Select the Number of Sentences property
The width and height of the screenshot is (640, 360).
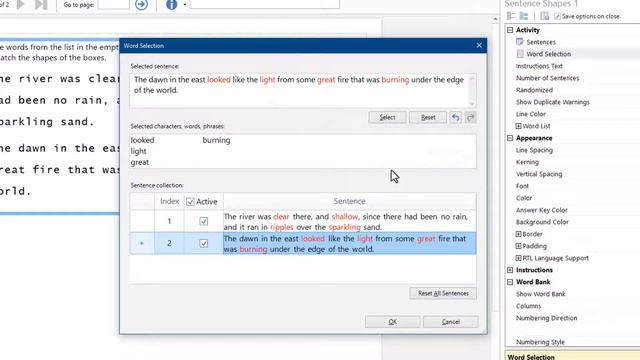click(547, 78)
